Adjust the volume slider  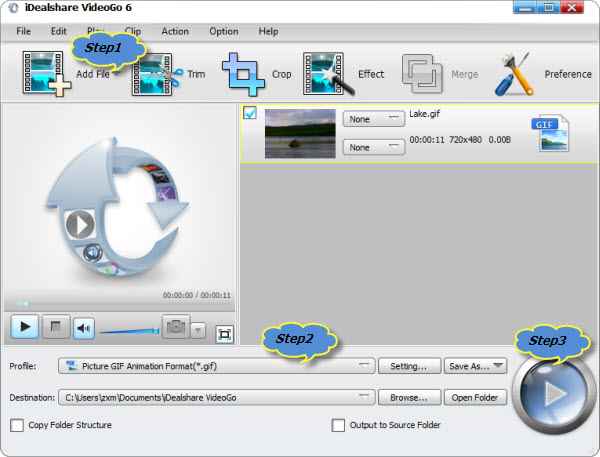click(x=129, y=331)
